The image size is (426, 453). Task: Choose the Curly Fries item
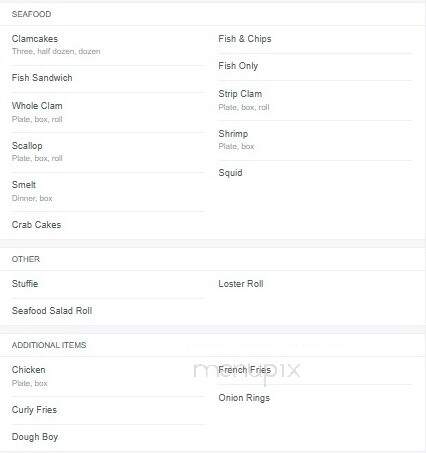(x=34, y=410)
